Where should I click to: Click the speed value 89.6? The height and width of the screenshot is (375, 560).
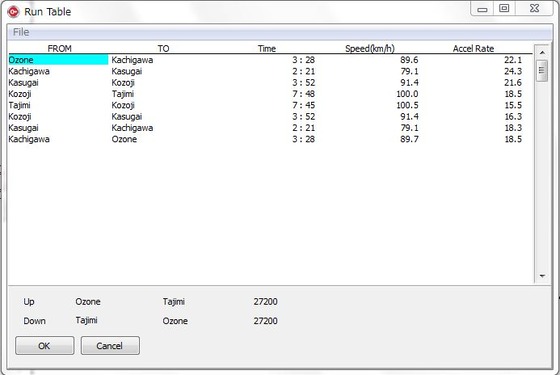pos(409,60)
